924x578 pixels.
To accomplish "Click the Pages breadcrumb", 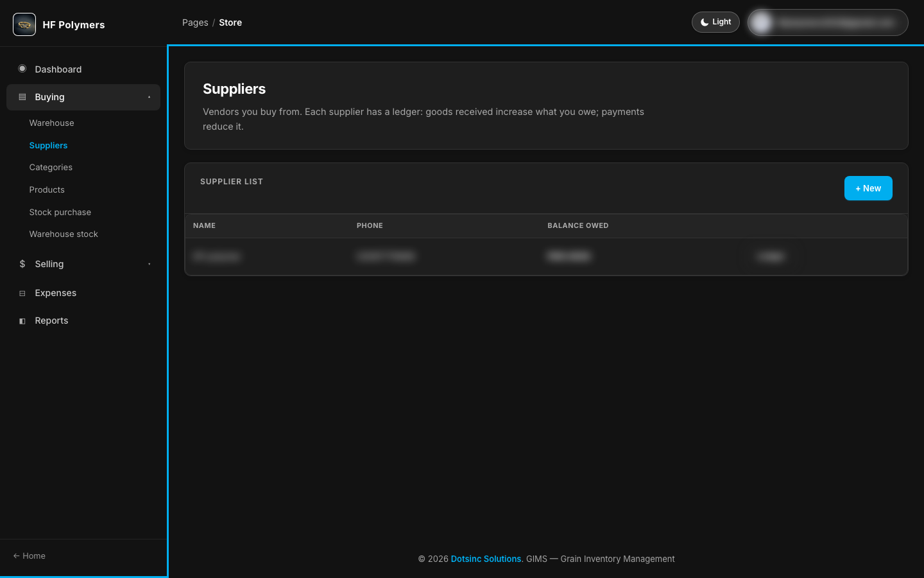I will click(x=195, y=22).
